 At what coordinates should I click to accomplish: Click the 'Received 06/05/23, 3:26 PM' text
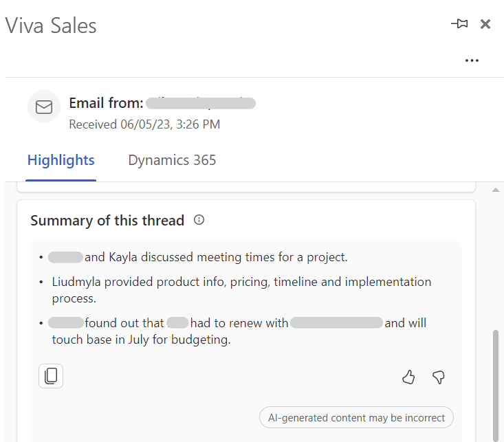[x=144, y=124]
